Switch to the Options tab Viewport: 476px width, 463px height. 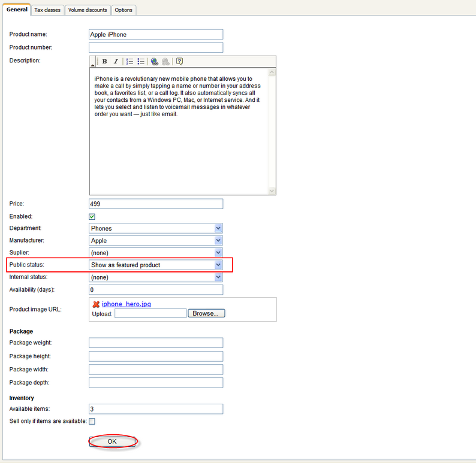(x=123, y=10)
